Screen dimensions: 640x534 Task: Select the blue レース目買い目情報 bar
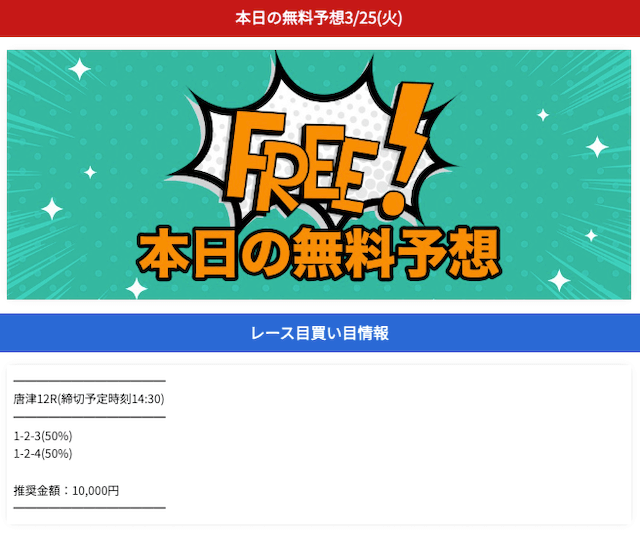pyautogui.click(x=319, y=333)
